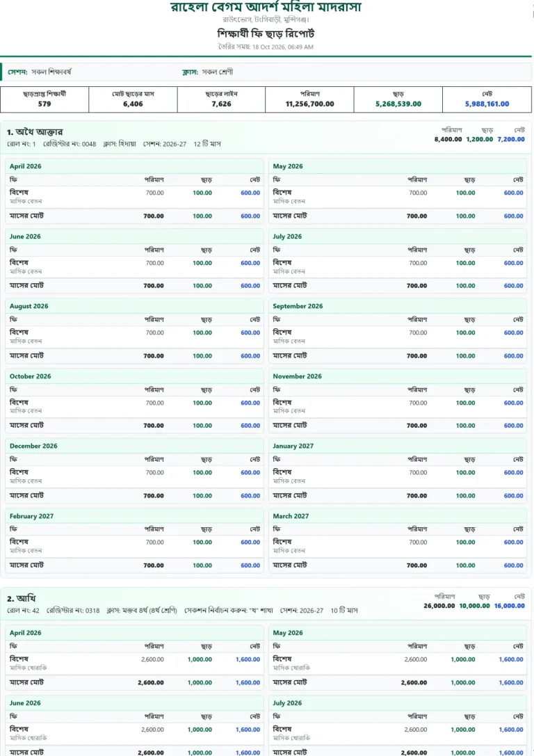Click the 'December 2026' month heading
Screen dimensions: 534x756
(33, 446)
